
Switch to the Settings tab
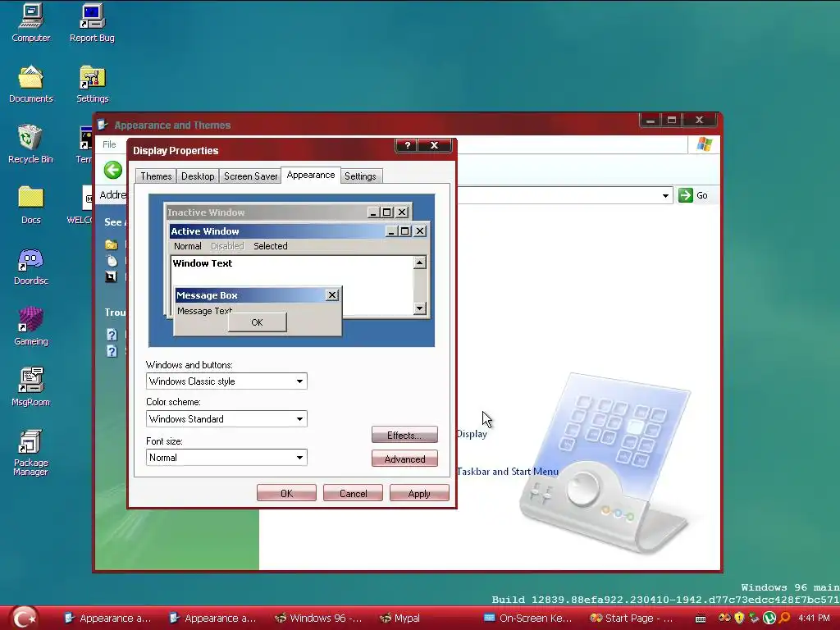[x=360, y=176]
